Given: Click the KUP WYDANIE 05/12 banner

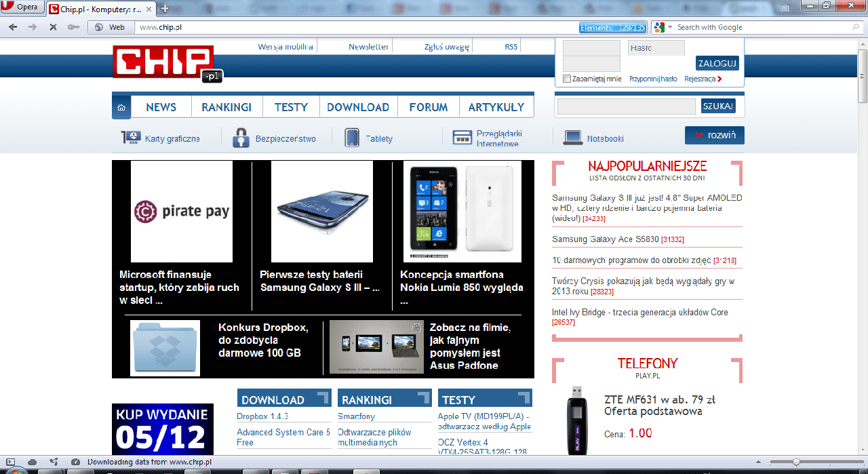Looking at the screenshot, I should [163, 429].
